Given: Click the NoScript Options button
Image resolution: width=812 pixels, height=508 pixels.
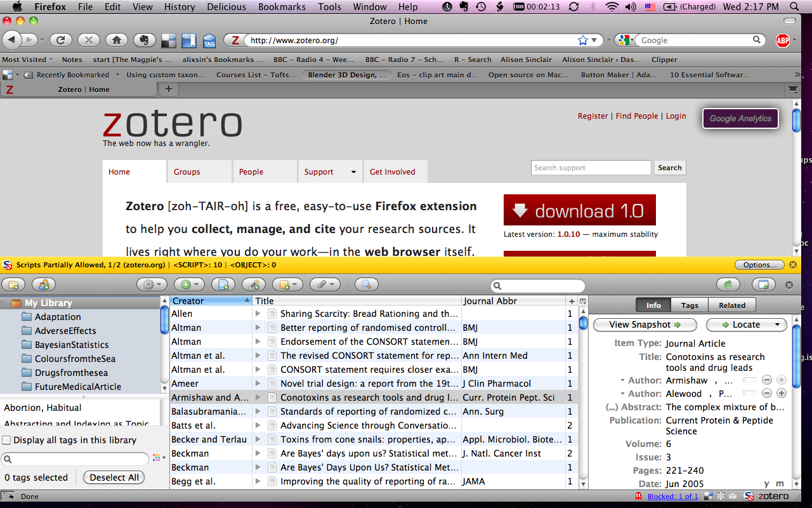Looking at the screenshot, I should (759, 265).
